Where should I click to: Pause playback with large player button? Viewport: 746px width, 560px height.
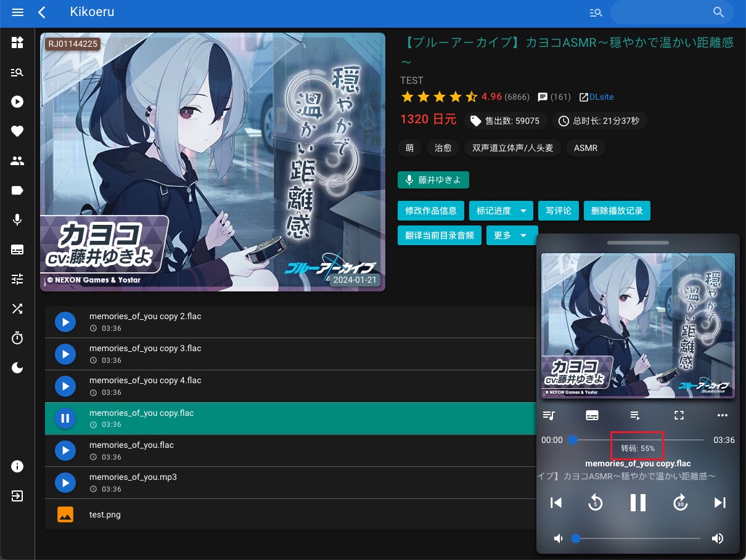[637, 503]
